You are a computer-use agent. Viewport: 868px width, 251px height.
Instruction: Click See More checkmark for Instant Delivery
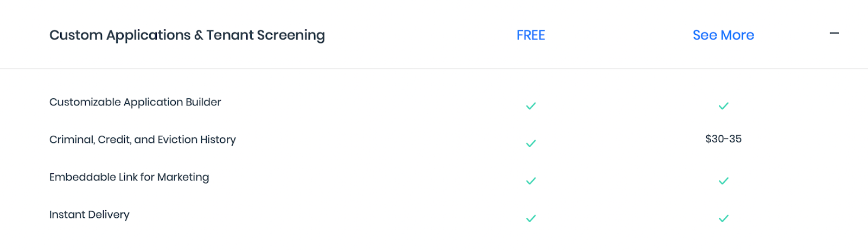click(724, 218)
